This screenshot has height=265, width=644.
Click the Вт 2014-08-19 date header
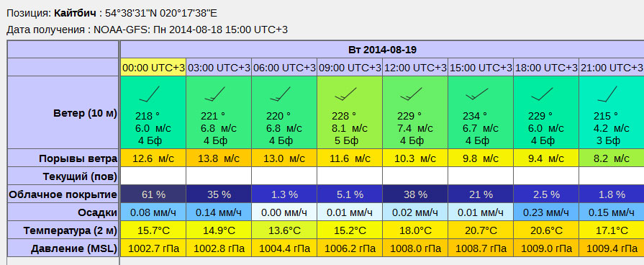click(382, 50)
